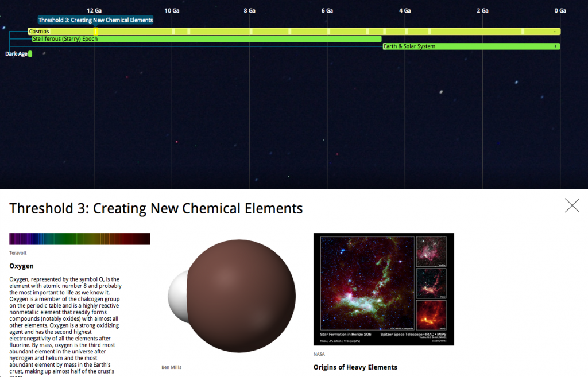Click the 12 Ga axis label
This screenshot has height=377, width=588.
pyautogui.click(x=94, y=10)
